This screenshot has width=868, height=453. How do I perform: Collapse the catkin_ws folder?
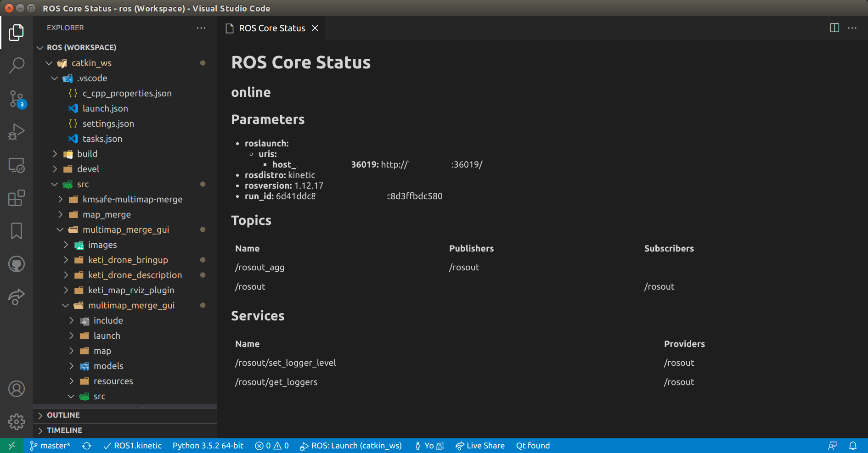coord(49,63)
